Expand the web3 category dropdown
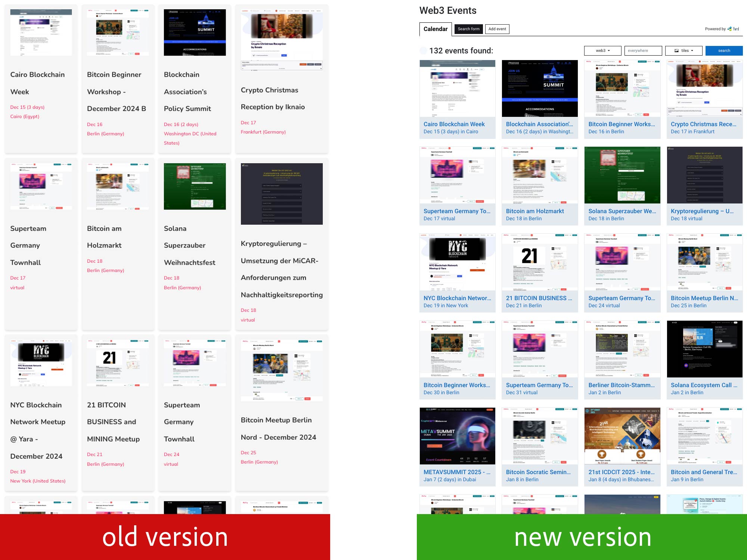The width and height of the screenshot is (747, 560). pyautogui.click(x=602, y=51)
